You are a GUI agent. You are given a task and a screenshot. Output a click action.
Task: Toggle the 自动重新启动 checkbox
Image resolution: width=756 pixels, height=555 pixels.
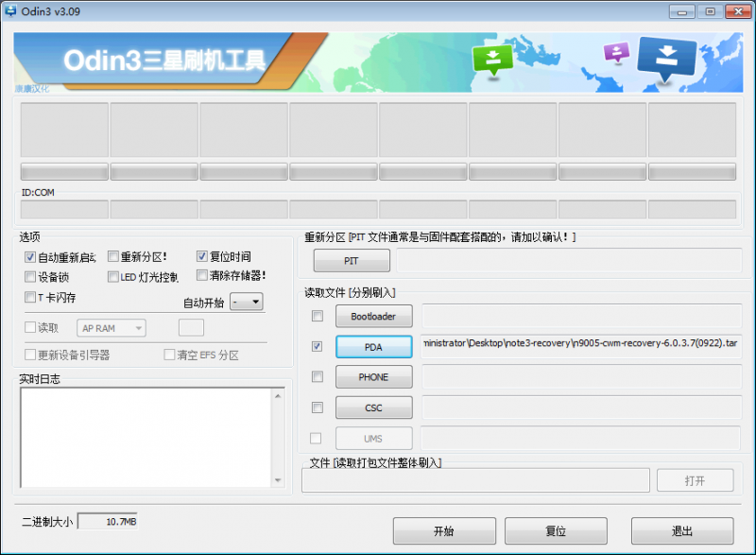(30, 257)
